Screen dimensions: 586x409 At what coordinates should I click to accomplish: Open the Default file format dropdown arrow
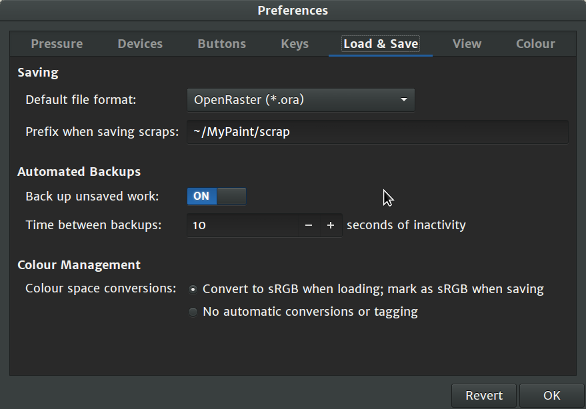pos(404,100)
